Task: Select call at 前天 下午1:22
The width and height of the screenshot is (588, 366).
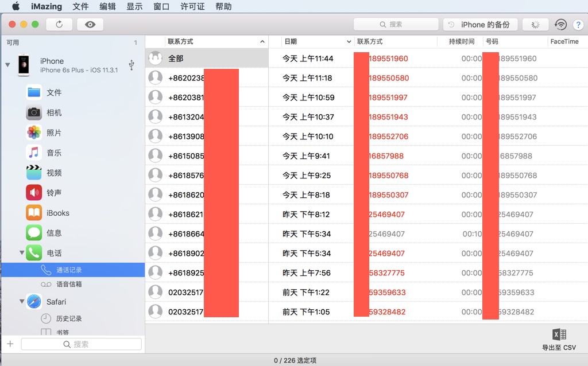Action: point(428,292)
